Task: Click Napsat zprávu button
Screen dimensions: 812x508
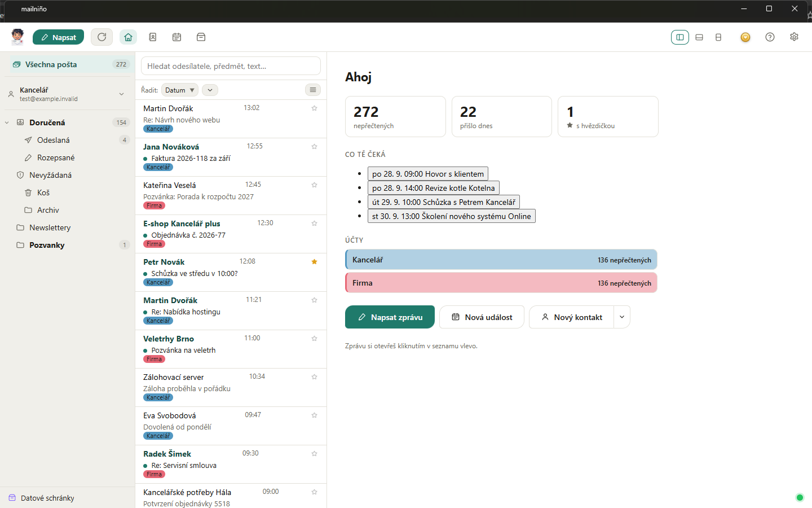Action: (x=390, y=317)
